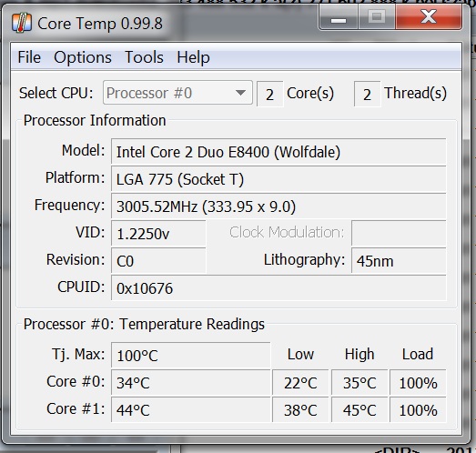Image resolution: width=476 pixels, height=453 pixels.
Task: Click the CPUID value 0x10676
Action: (x=279, y=288)
